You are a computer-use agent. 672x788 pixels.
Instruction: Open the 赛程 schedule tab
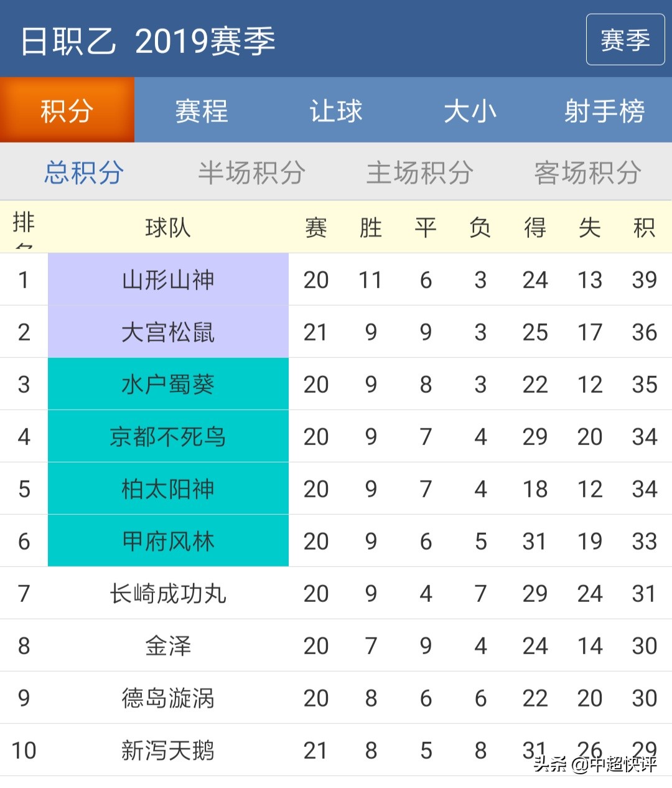[x=201, y=111]
